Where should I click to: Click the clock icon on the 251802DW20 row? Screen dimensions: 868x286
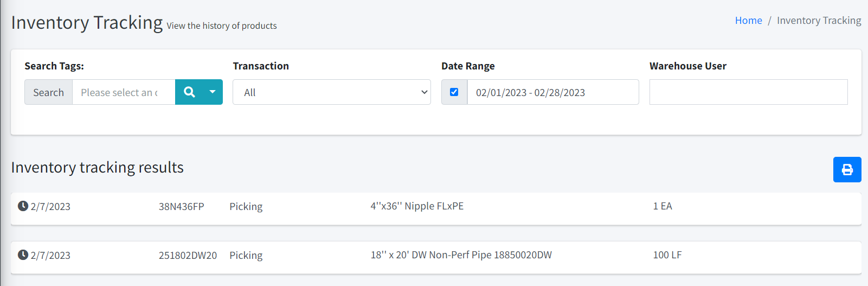tap(23, 255)
